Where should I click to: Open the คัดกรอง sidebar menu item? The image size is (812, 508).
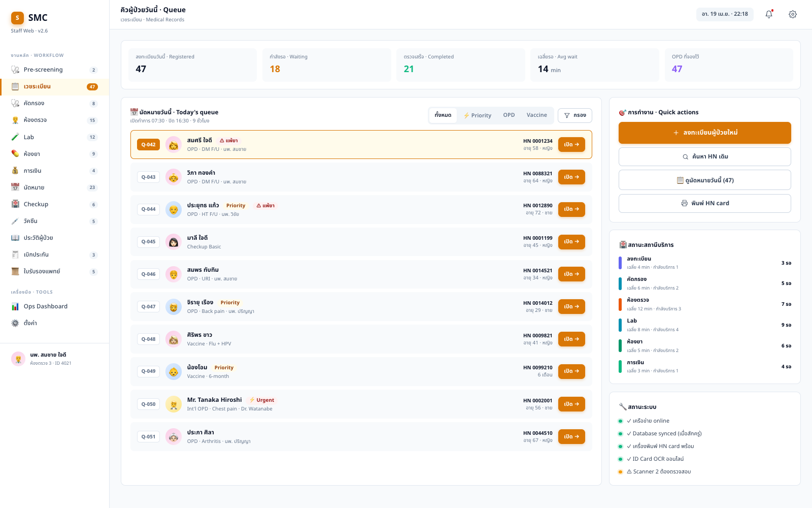coord(54,103)
